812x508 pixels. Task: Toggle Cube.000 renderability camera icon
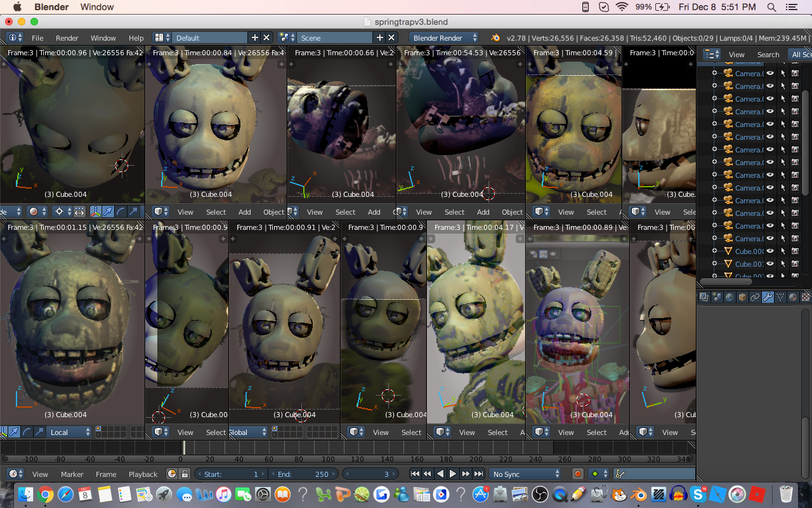795,251
